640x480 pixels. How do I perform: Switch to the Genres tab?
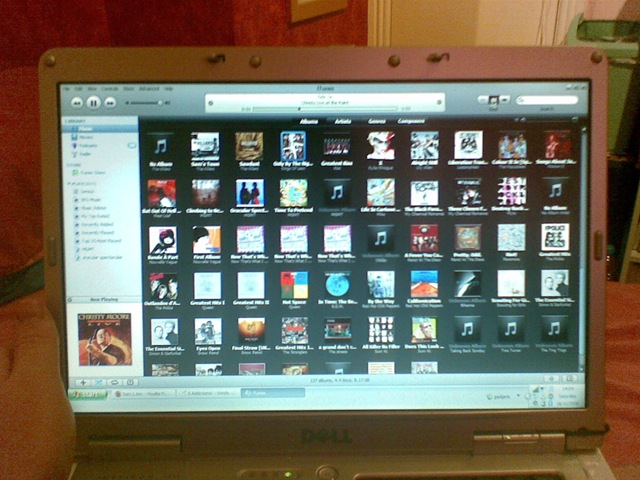click(376, 121)
